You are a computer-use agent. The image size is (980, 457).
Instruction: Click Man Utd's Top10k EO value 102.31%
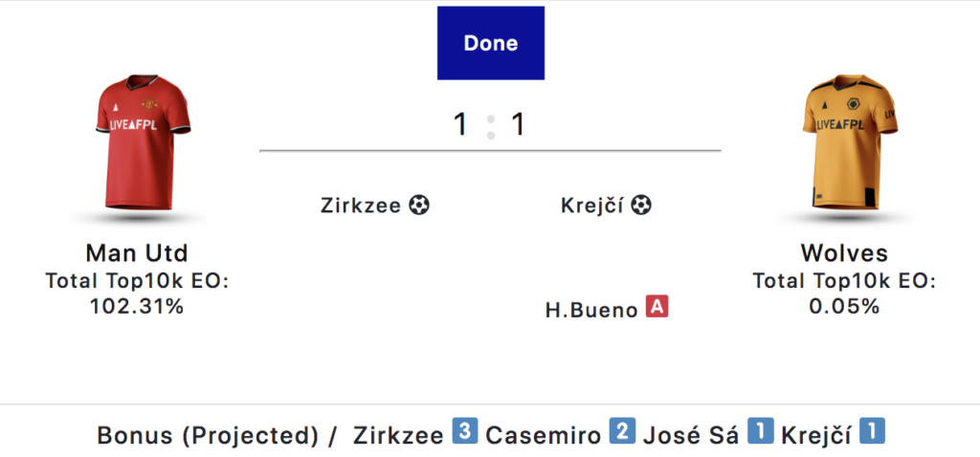(x=137, y=306)
